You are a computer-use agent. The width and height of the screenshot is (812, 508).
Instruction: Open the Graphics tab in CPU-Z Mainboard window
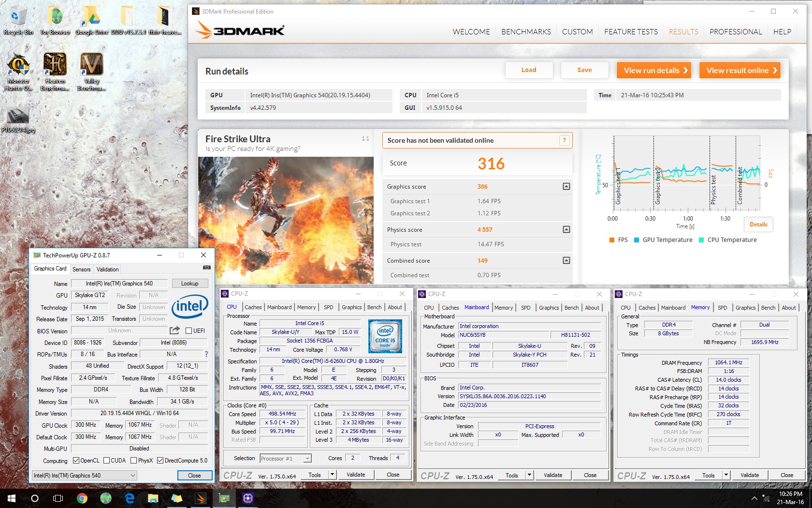[x=549, y=308]
